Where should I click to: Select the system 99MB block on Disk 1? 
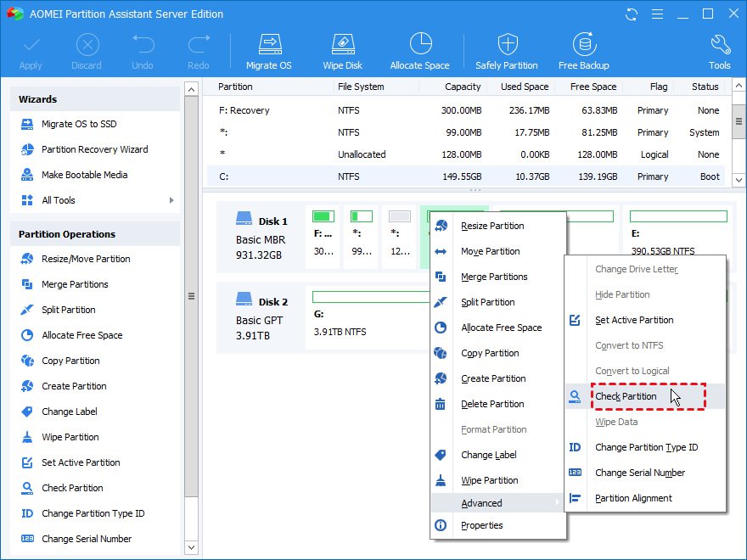pyautogui.click(x=361, y=237)
